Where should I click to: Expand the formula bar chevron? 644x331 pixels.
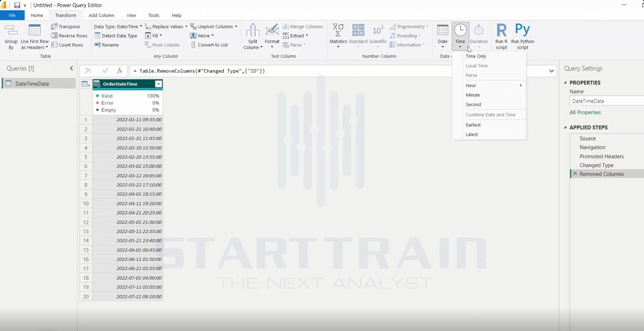coord(551,71)
